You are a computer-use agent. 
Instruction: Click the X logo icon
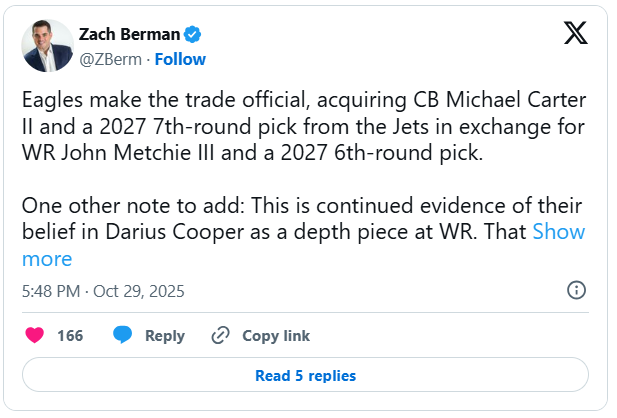pyautogui.click(x=575, y=34)
